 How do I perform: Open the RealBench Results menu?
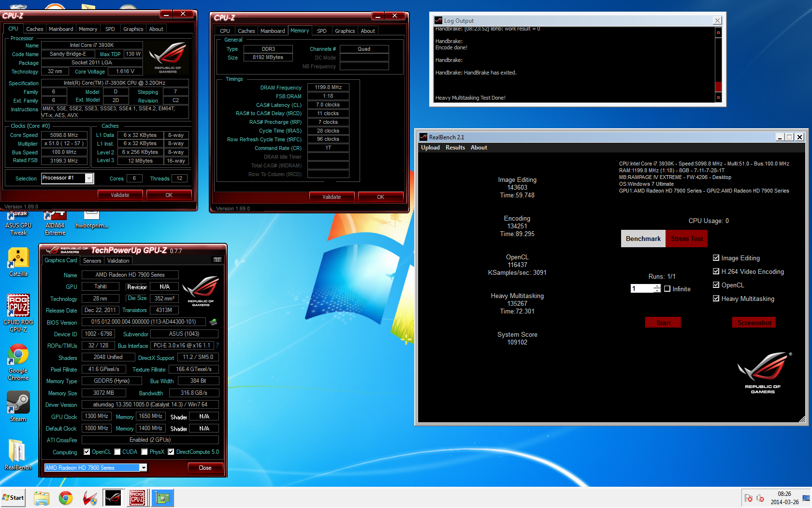455,148
